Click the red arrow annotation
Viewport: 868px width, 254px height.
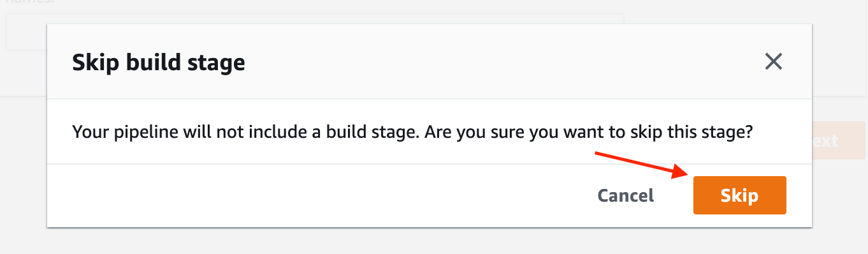pos(641,163)
